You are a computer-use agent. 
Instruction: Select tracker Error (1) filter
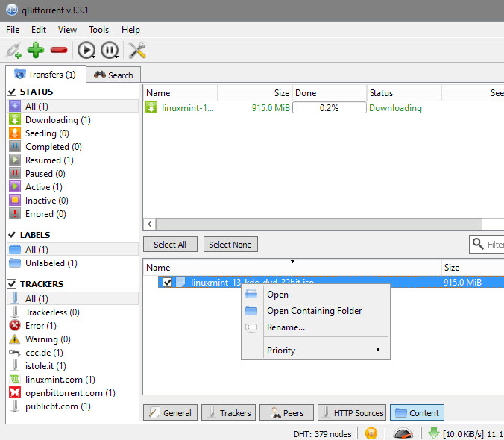[40, 326]
